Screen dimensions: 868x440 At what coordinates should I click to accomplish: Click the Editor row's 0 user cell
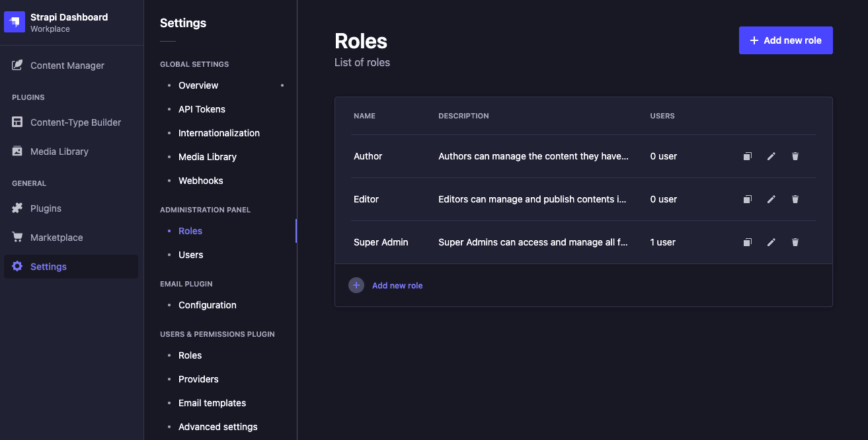(x=664, y=199)
